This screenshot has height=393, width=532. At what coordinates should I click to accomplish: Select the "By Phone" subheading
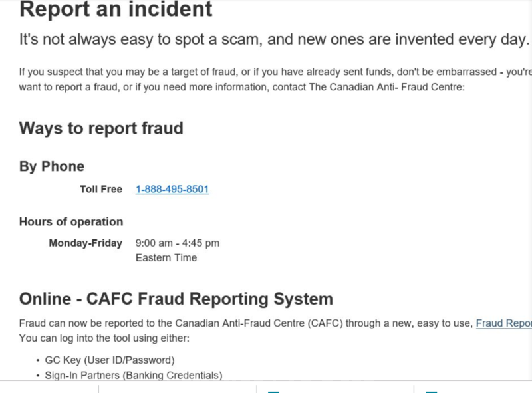coord(52,166)
